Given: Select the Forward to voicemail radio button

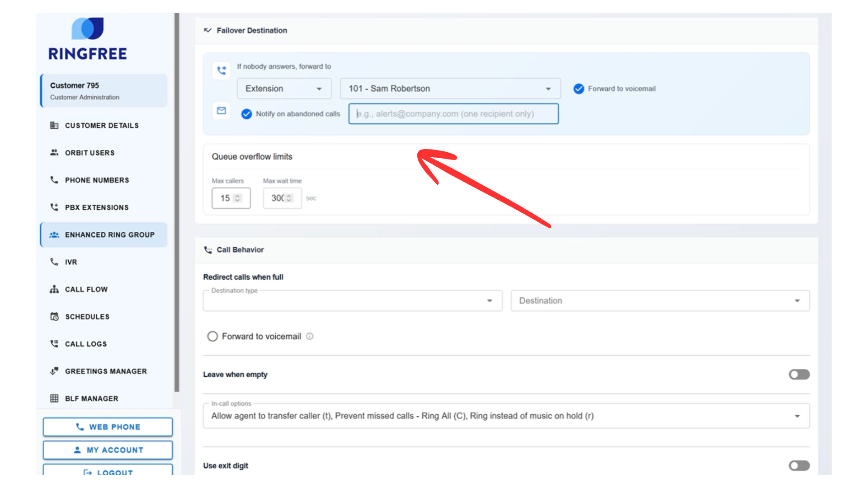Looking at the screenshot, I should coord(212,336).
